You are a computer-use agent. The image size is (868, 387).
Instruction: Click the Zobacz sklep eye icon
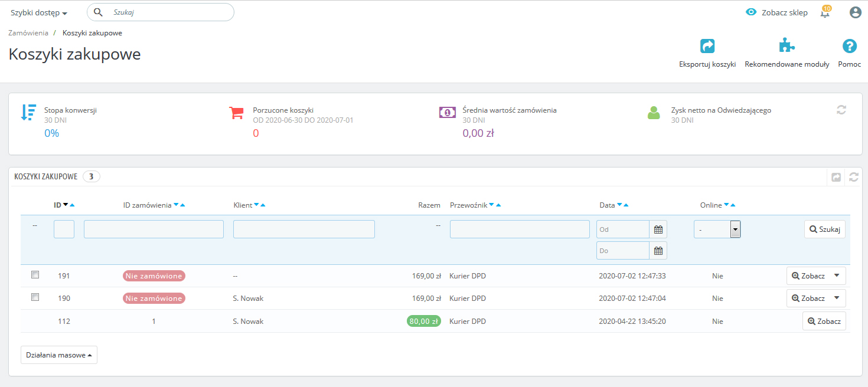(751, 12)
